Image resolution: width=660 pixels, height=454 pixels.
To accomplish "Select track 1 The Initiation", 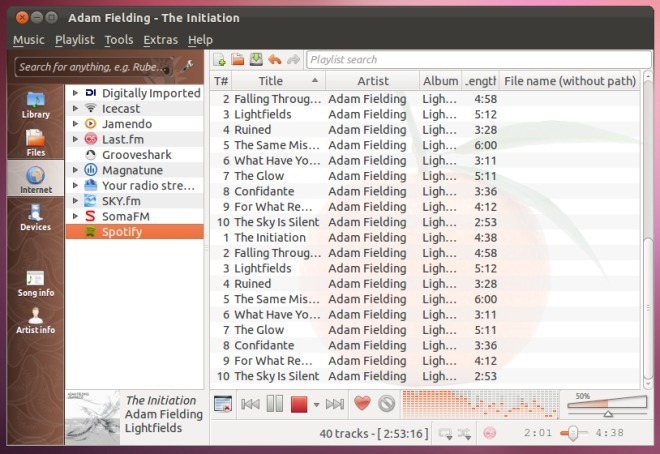I will pos(425,238).
